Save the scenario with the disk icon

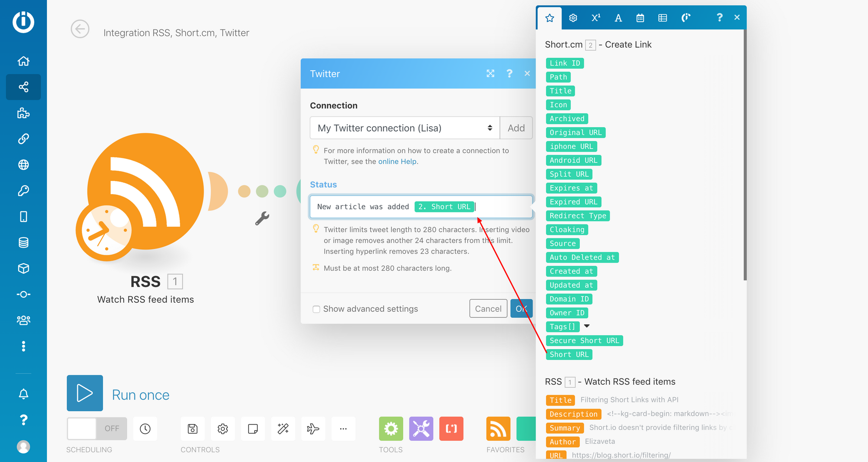pos(193,429)
